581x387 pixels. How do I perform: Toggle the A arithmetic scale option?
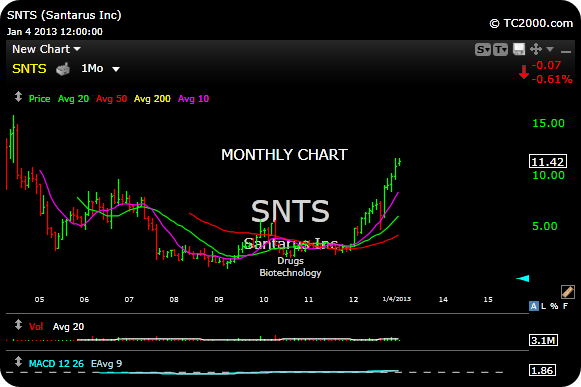point(534,306)
